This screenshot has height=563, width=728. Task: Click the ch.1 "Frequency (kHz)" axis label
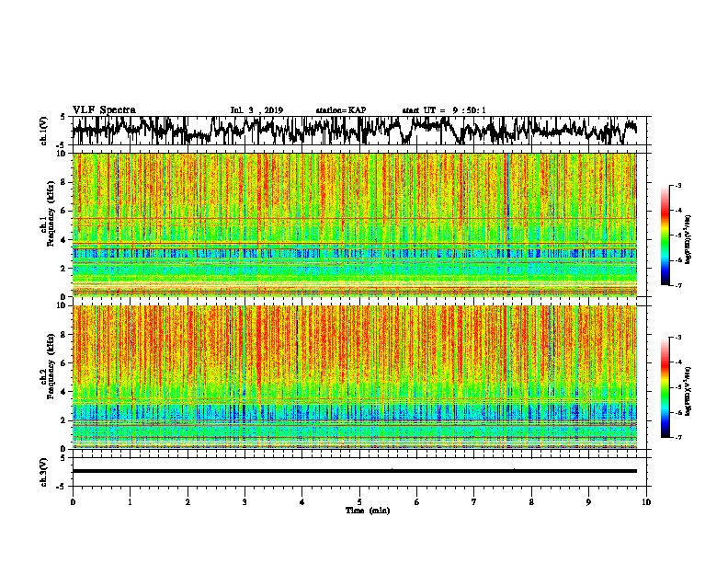[51, 214]
